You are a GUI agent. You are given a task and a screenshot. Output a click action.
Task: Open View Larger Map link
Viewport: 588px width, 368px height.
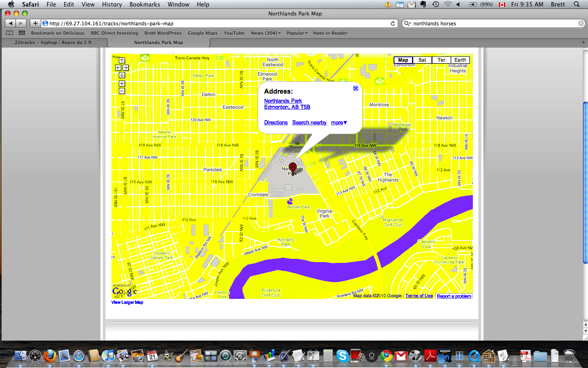point(127,303)
